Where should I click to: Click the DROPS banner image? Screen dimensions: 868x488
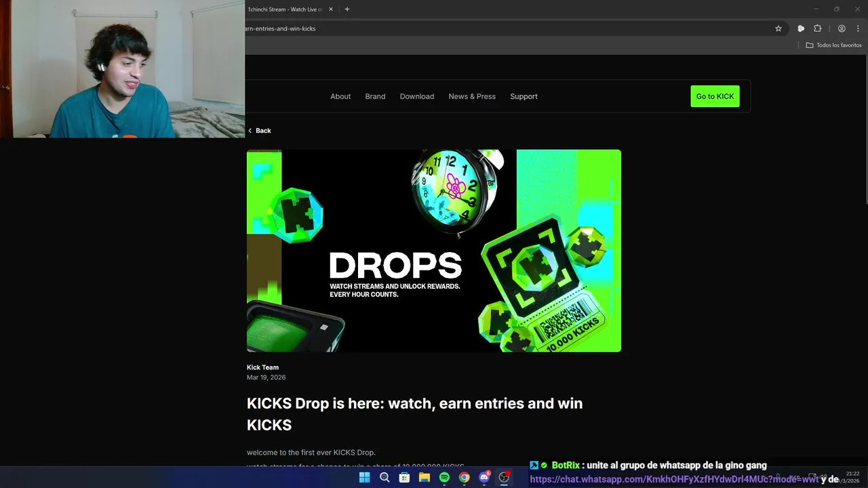[434, 251]
